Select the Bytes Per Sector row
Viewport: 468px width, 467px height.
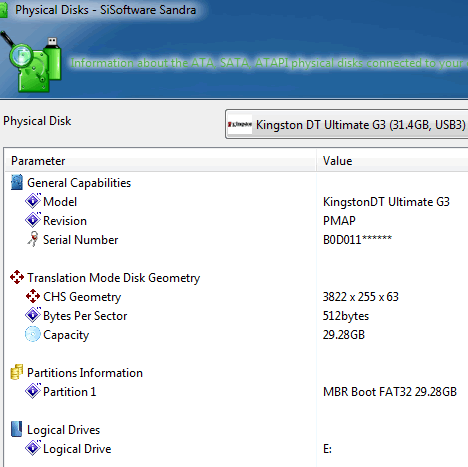(237, 316)
